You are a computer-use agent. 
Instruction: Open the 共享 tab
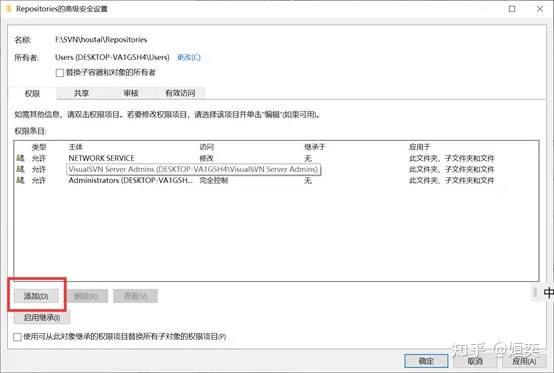[x=81, y=93]
